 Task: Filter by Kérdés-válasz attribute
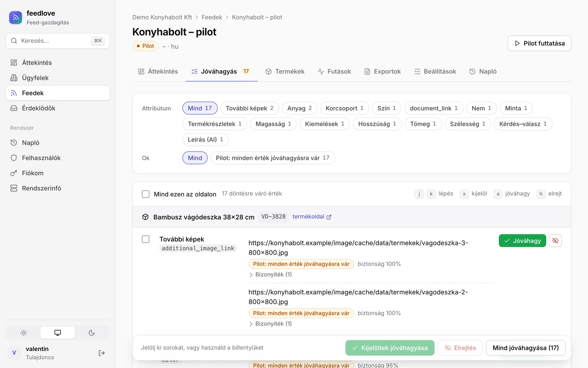tap(523, 124)
